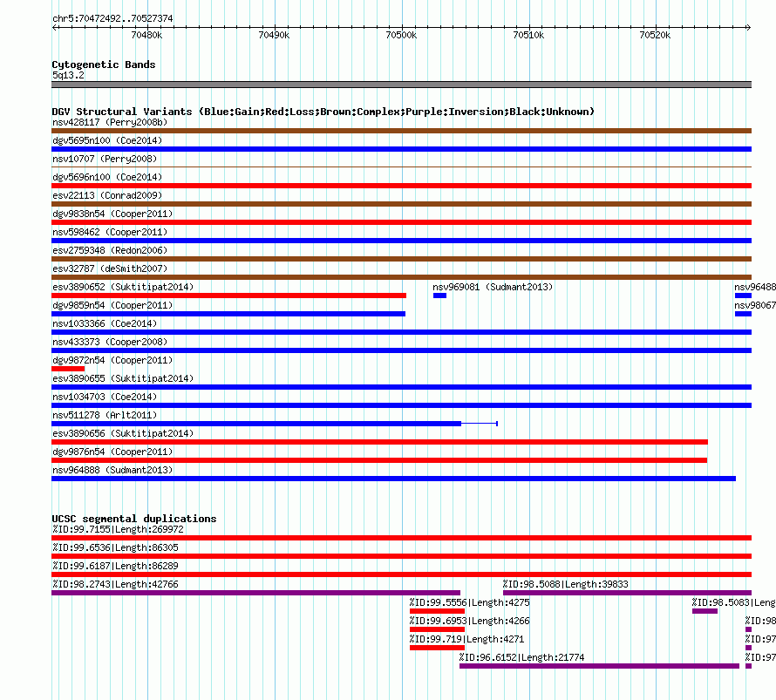
Task: Select variant nsv964888 (Sudmant2013) label
Action: click(112, 470)
